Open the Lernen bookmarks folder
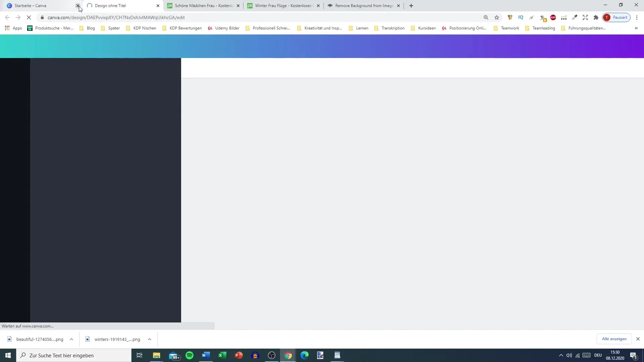This screenshot has height=362, width=644. click(x=358, y=28)
